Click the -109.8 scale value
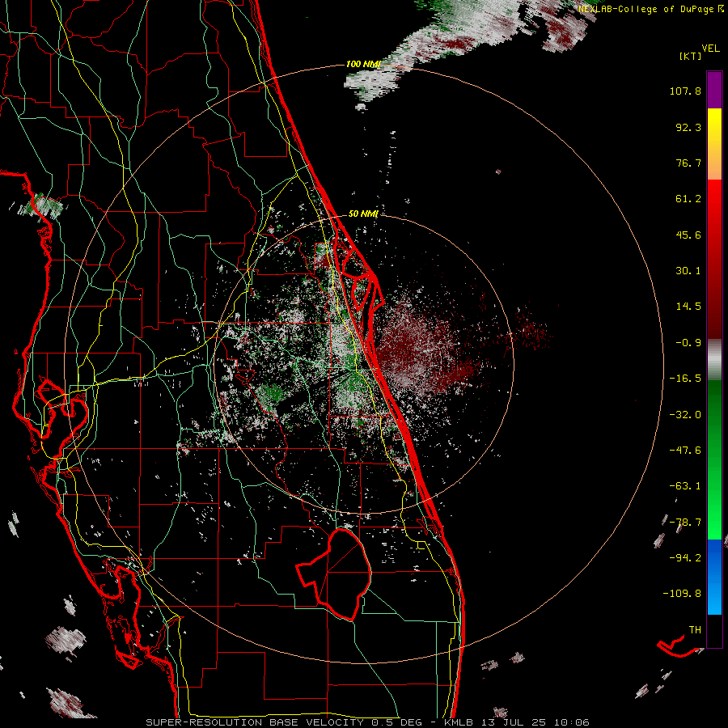Screen dimensions: 728x728 683,594
